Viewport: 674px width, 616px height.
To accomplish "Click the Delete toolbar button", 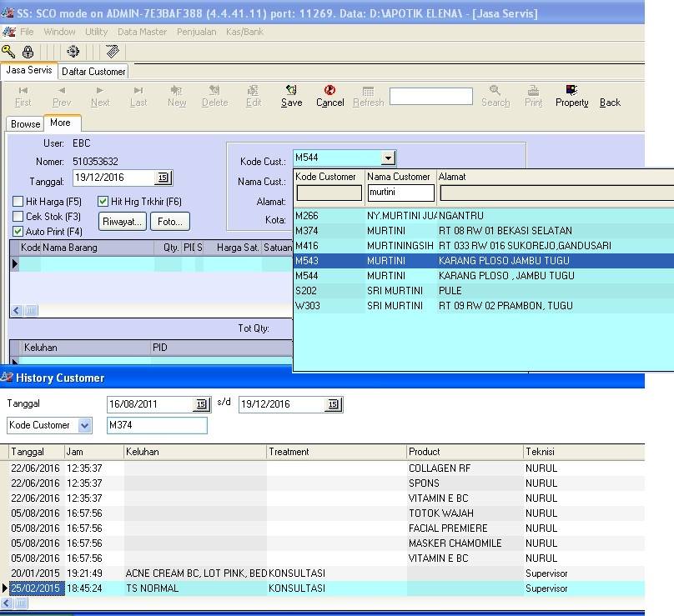I will pyautogui.click(x=214, y=97).
